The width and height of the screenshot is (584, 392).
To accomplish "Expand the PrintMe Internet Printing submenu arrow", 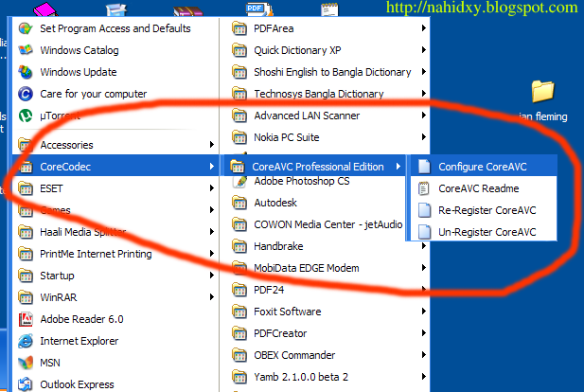I will click(212, 254).
